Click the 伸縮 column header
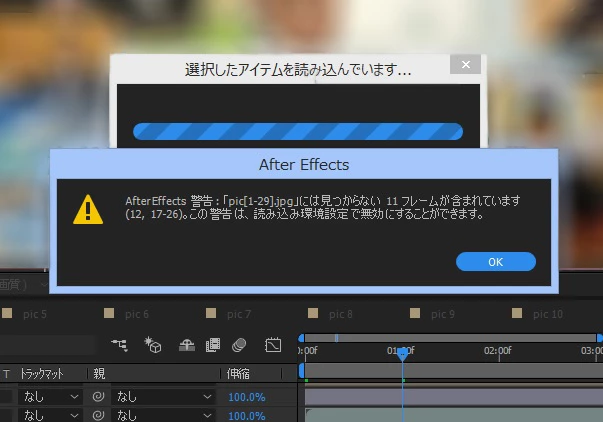603x422 pixels. click(x=238, y=374)
